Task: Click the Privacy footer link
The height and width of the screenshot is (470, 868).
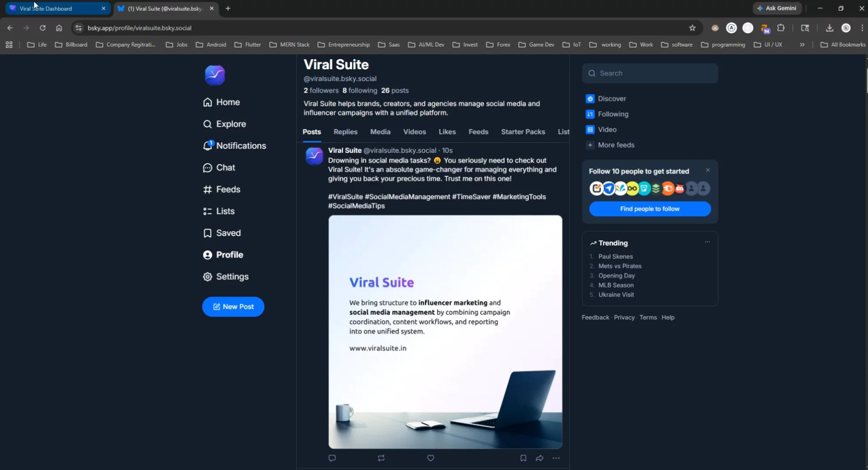Action: [x=624, y=318]
